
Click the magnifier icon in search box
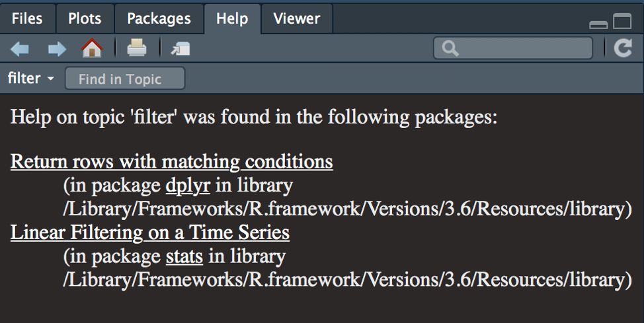tap(451, 48)
